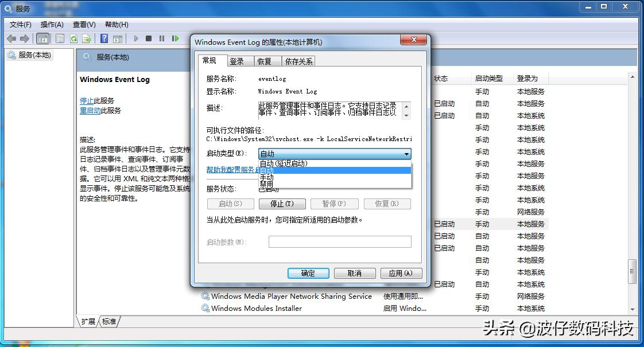Click the 停止(T) button to stop eventlog
644x347 pixels.
282,204
